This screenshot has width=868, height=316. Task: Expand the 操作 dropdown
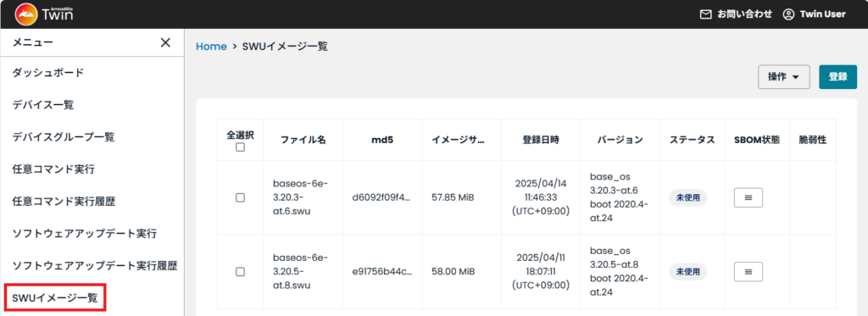(x=784, y=77)
